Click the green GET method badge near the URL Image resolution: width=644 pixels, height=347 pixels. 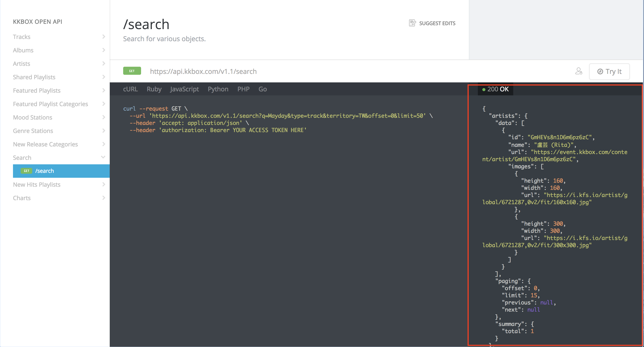click(x=132, y=71)
